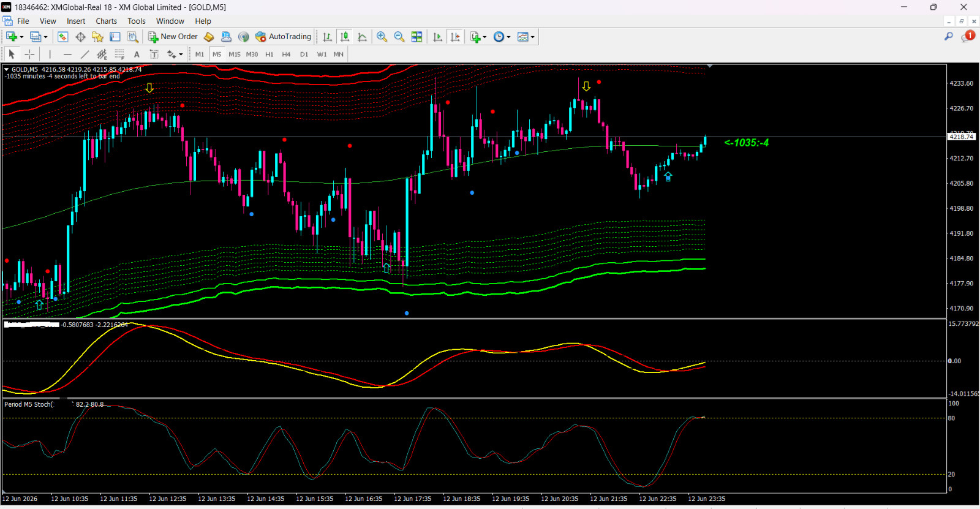This screenshot has height=509, width=980.
Task: Open the Help menu
Action: pyautogui.click(x=203, y=21)
